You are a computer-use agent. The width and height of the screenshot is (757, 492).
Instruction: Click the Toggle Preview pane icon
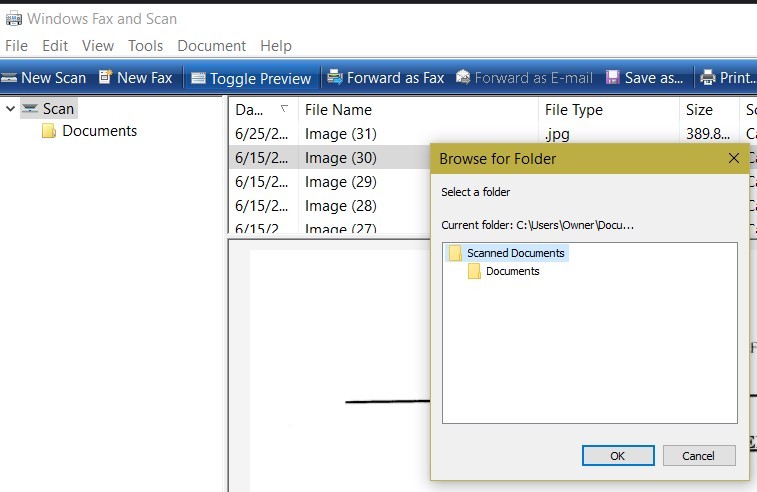198,78
